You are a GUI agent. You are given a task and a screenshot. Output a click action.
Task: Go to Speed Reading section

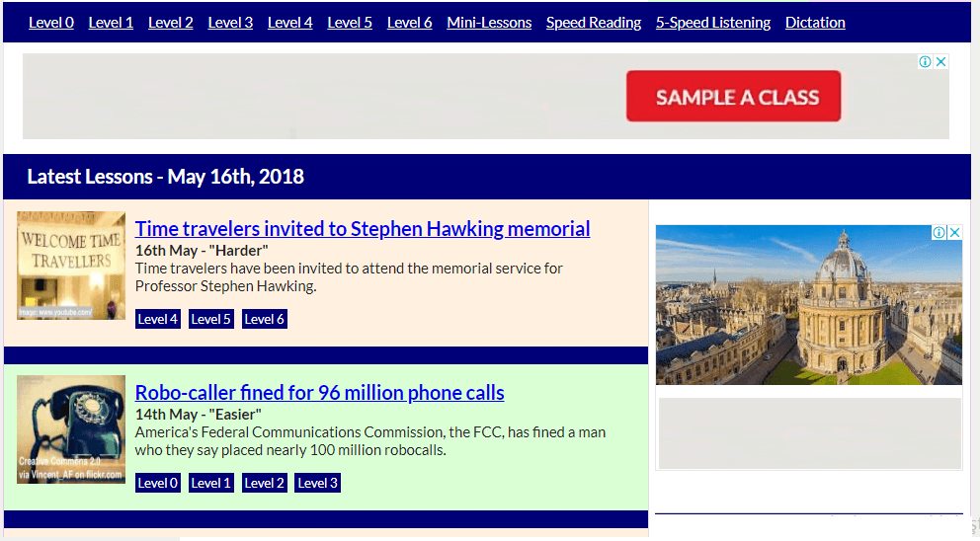pos(594,23)
